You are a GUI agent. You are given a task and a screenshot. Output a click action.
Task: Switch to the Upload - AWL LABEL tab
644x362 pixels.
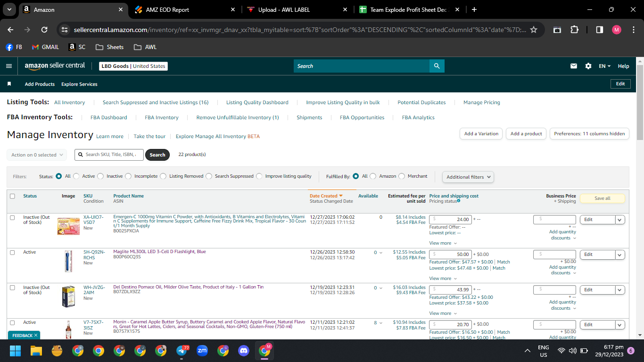(x=297, y=9)
